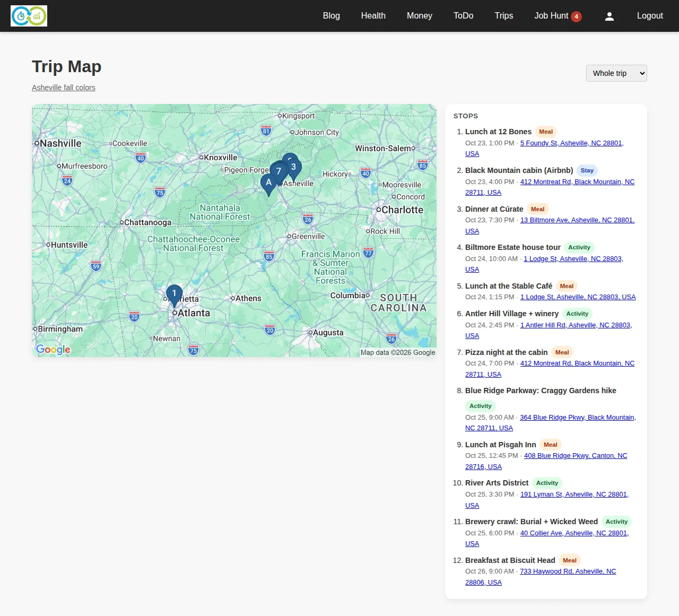The height and width of the screenshot is (616, 679).
Task: Click Meal tag on 12 Bones
Action: [546, 132]
